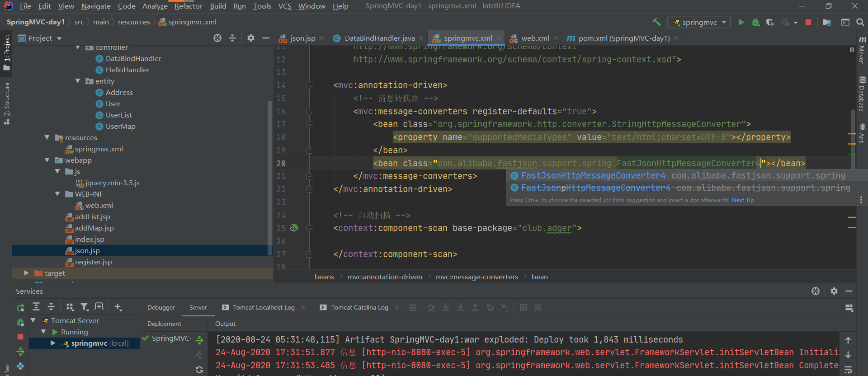Collapse all nodes in the Services tree
868x376 pixels.
(51, 307)
